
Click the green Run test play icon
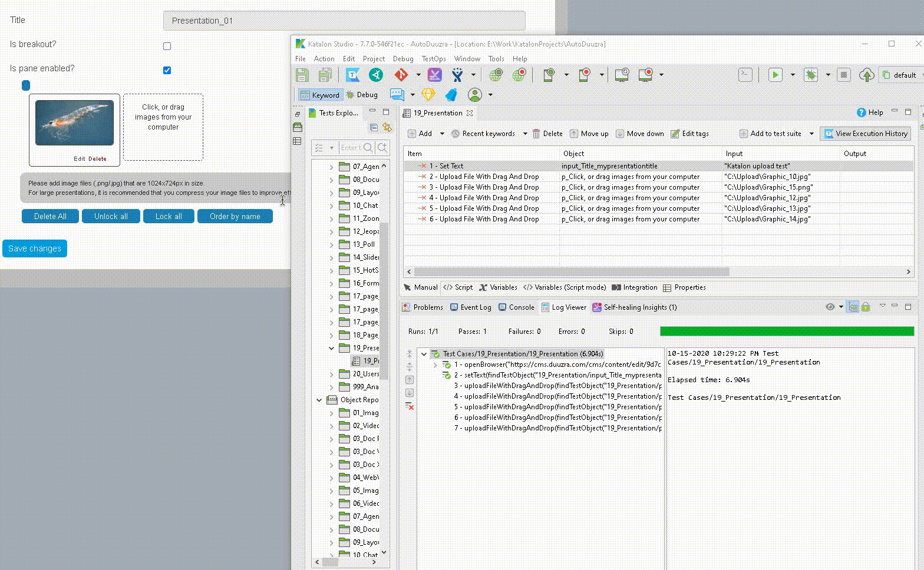pos(775,75)
